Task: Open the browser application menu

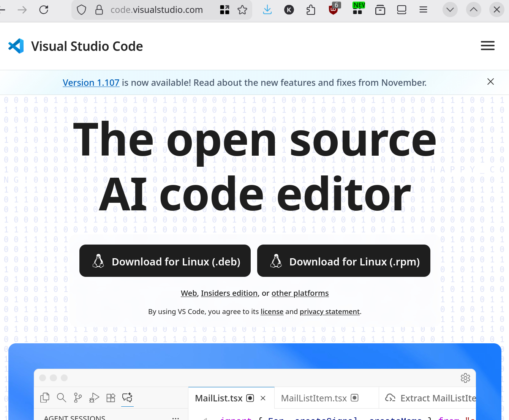Action: [x=423, y=10]
